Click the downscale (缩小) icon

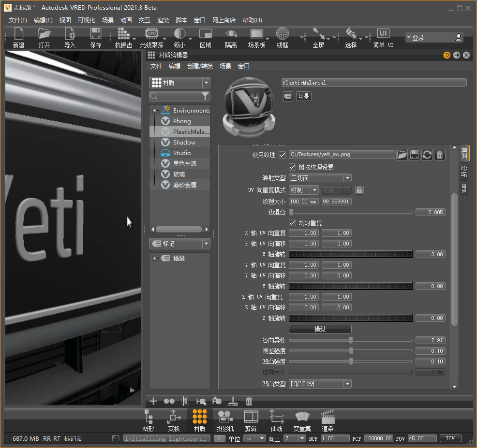coord(179,38)
